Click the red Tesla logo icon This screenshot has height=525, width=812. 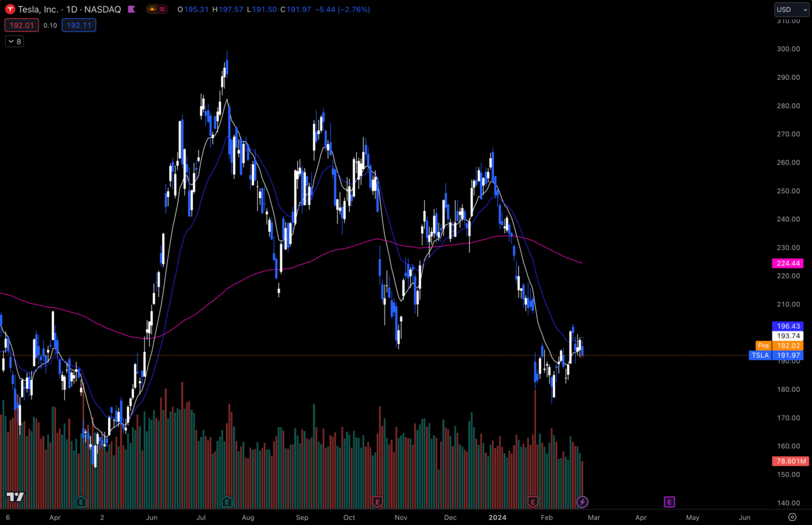10,9
